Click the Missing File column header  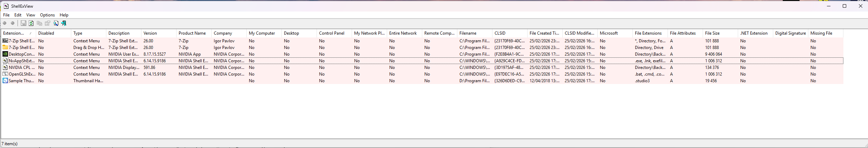(826, 33)
